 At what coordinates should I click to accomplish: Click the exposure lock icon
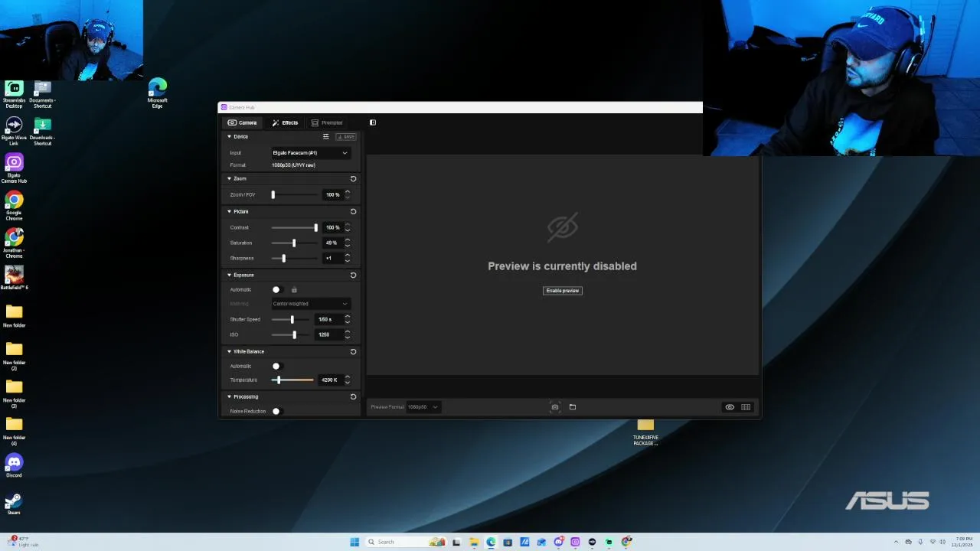point(294,289)
